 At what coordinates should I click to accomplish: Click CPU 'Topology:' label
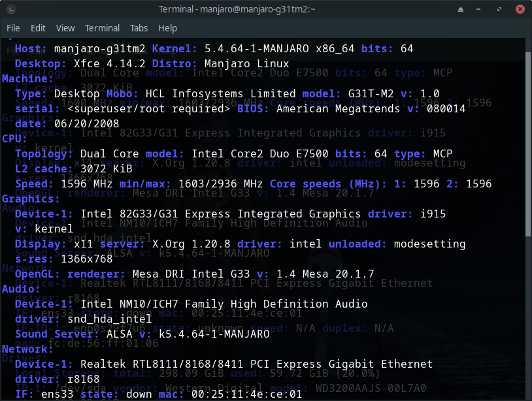tap(44, 154)
